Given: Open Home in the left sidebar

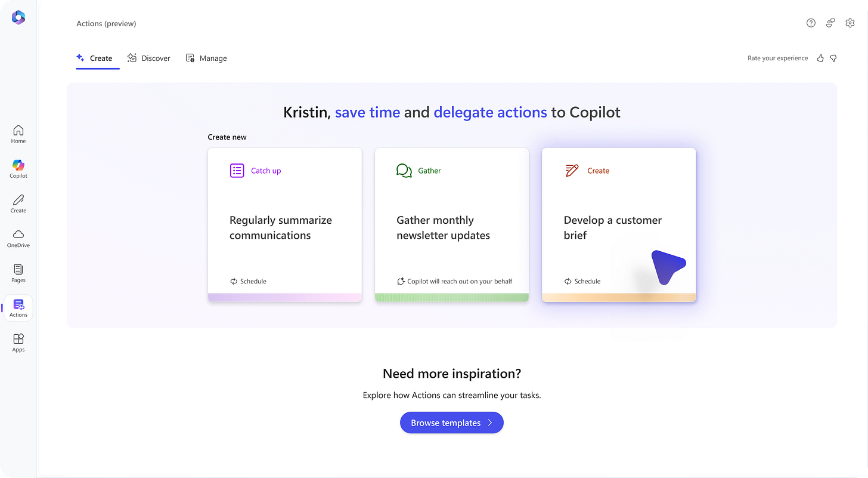Looking at the screenshot, I should tap(18, 134).
